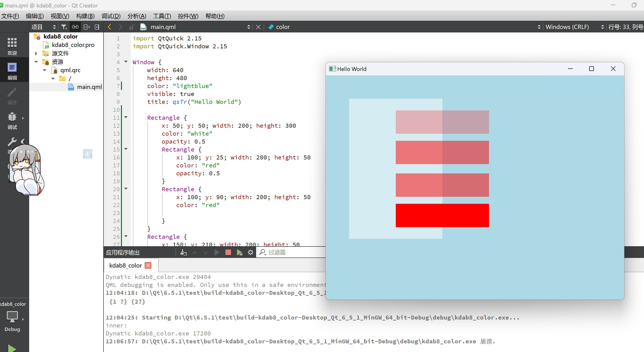The image size is (644, 352).
Task: Click the settings gear icon in output toolbar
Action: coord(251,253)
